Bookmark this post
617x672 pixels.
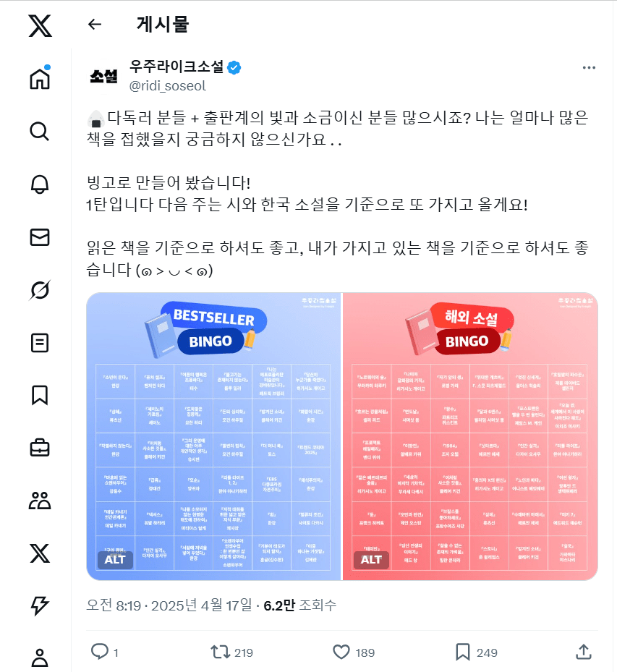pos(463,652)
